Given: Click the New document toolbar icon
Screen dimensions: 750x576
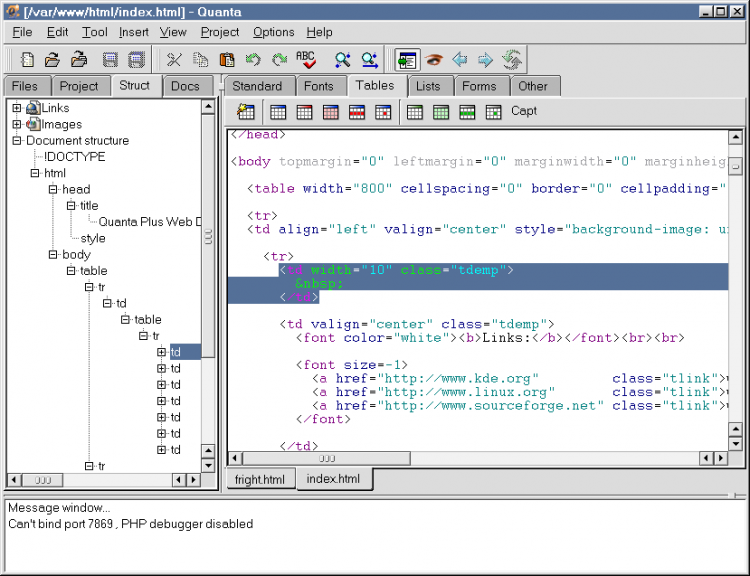Looking at the screenshot, I should click(28, 60).
